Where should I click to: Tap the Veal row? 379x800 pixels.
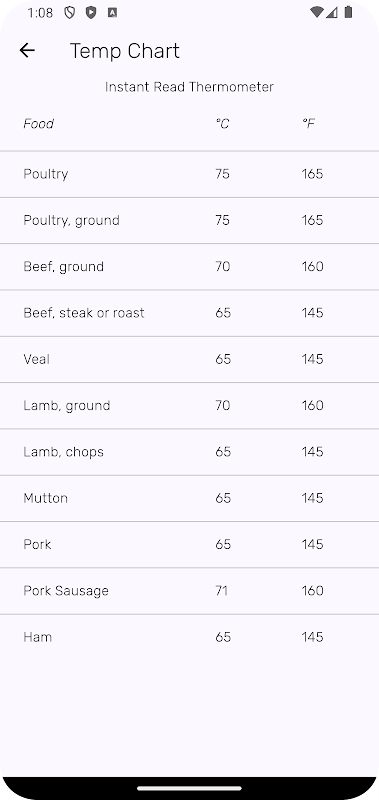click(189, 359)
